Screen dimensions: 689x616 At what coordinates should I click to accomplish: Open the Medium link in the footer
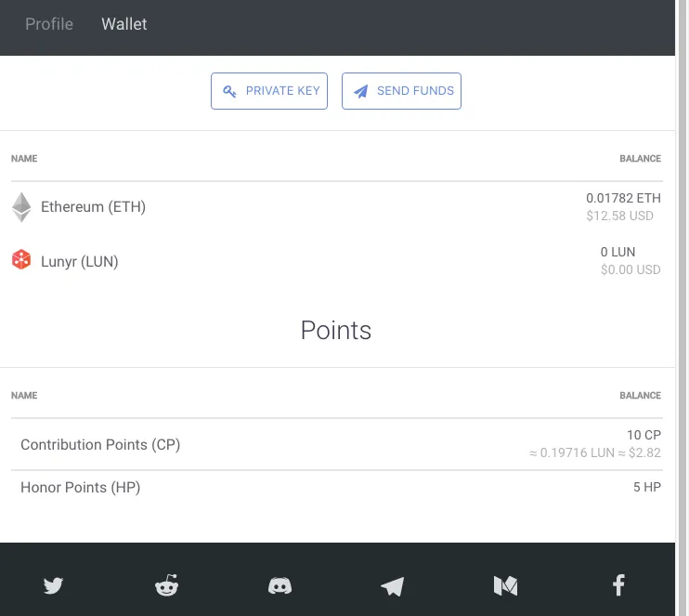(x=506, y=586)
